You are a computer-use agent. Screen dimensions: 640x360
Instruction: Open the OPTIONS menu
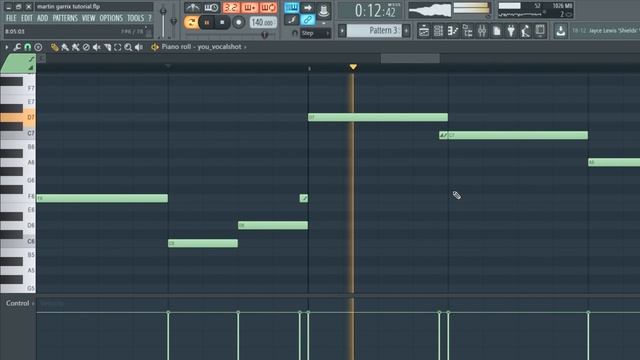point(111,18)
